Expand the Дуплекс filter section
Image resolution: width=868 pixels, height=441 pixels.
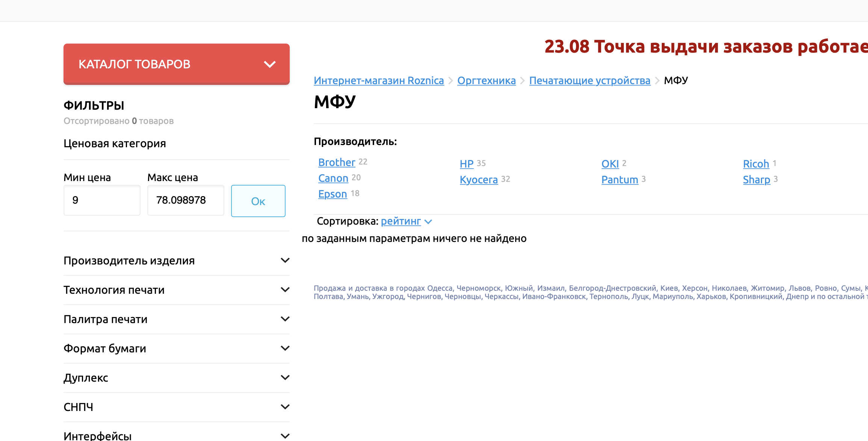pos(176,378)
